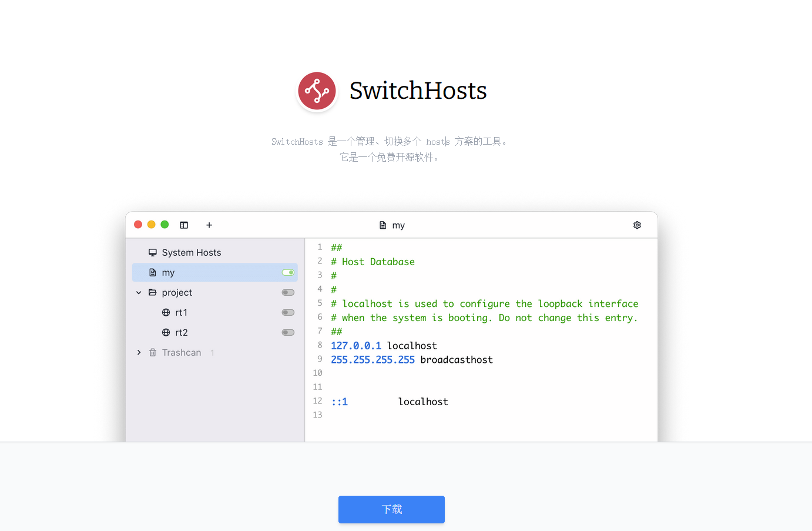Click the description starting 'SwitchHosts 是一个管理'
Image resolution: width=812 pixels, height=531 pixels.
[389, 141]
